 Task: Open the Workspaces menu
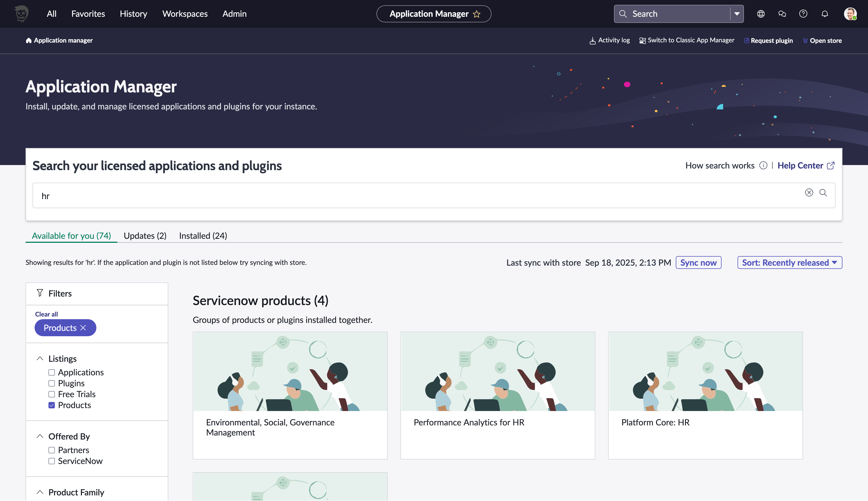pyautogui.click(x=185, y=14)
